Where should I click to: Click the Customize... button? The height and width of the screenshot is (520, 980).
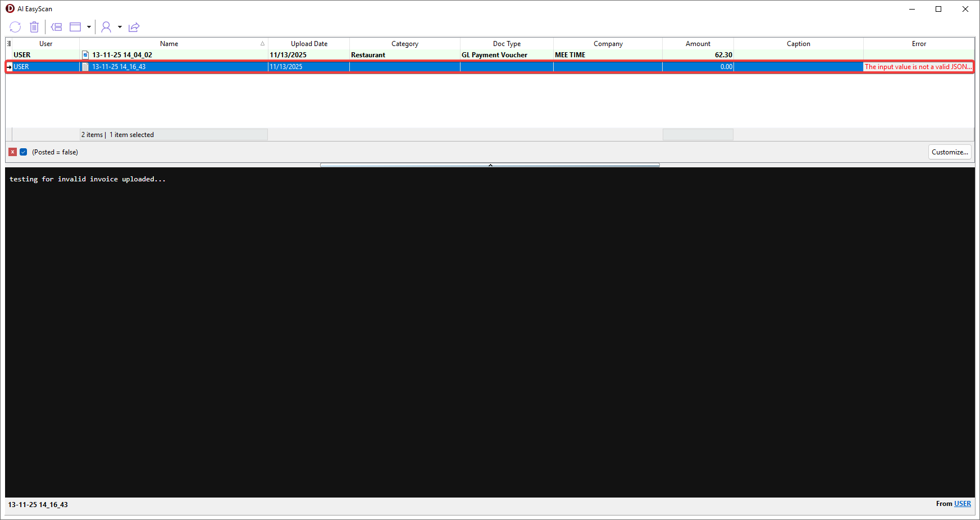click(x=949, y=152)
